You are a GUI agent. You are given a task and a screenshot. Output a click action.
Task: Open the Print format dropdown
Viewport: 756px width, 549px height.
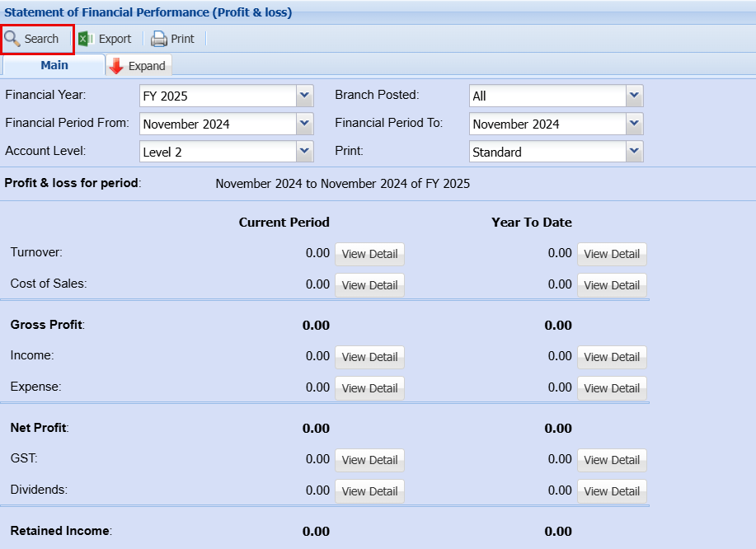coord(634,152)
